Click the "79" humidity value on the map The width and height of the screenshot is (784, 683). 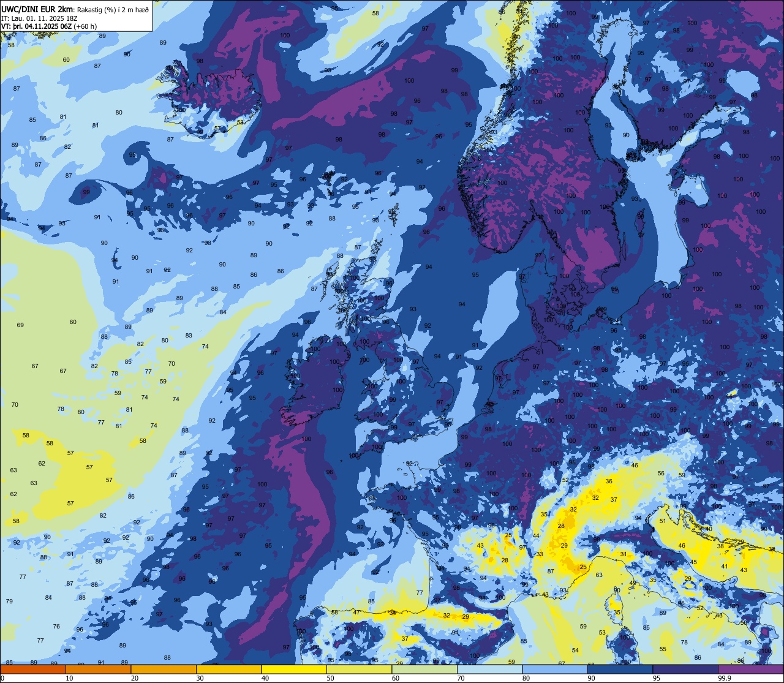[9, 601]
